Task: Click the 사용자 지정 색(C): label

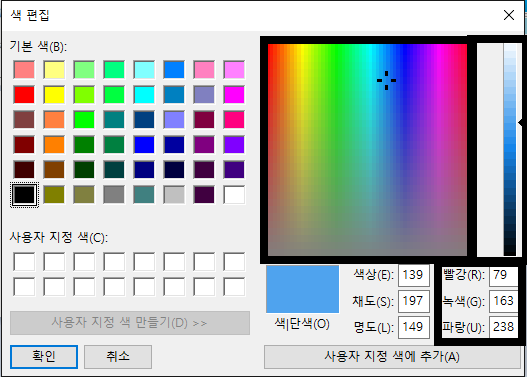Action: coord(59,238)
